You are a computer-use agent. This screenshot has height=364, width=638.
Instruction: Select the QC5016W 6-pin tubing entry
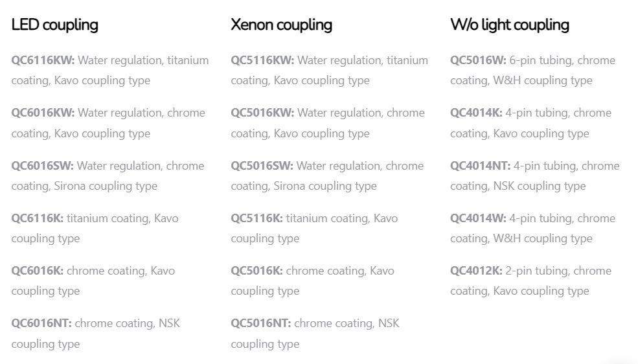(x=478, y=60)
